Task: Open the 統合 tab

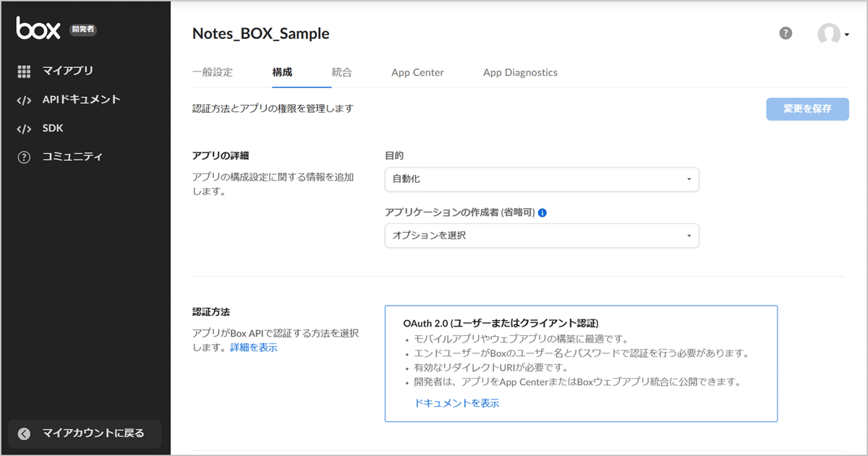Action: [342, 72]
